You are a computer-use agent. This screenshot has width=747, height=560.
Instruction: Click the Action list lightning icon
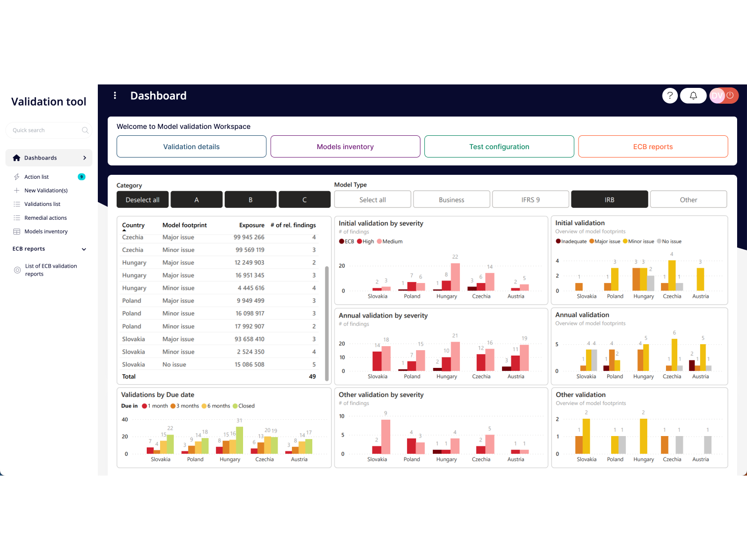tap(17, 177)
